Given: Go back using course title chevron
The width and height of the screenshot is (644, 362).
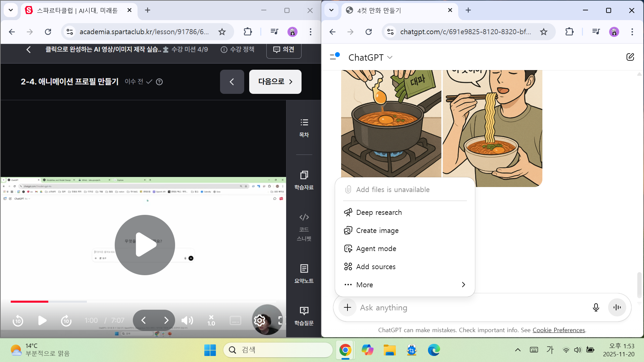Looking at the screenshot, I should (28, 50).
